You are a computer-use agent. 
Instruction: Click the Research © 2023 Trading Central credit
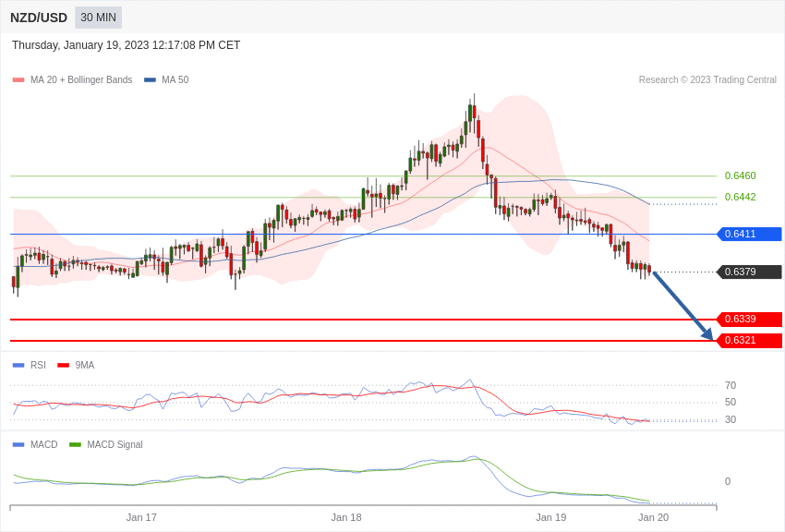coord(707,79)
